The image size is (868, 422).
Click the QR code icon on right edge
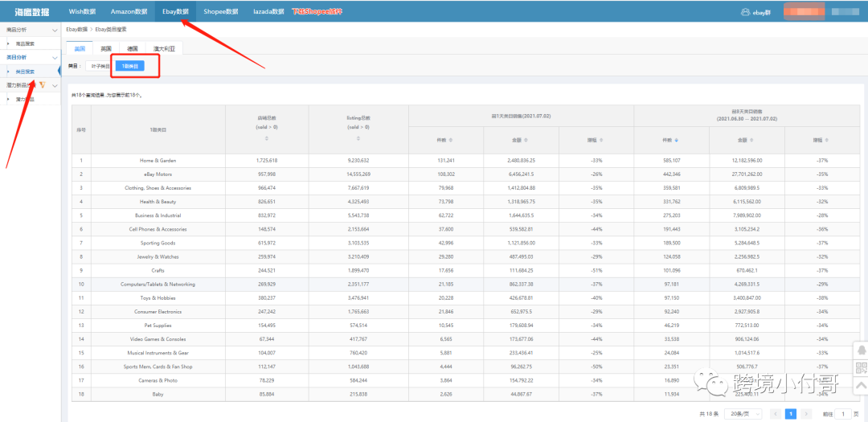(x=860, y=368)
